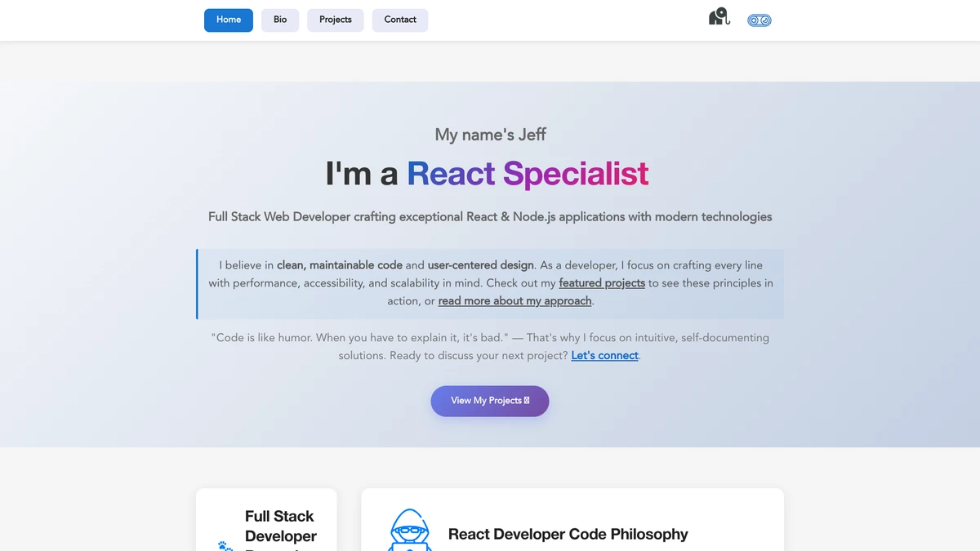
Task: Click the React Developer Code Philosophy heading
Action: [568, 535]
